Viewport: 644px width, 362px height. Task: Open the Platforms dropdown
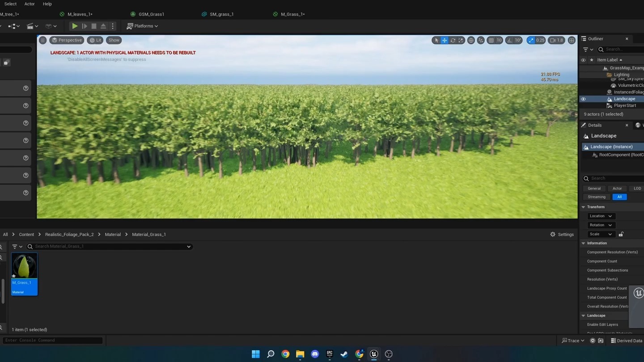coord(143,26)
